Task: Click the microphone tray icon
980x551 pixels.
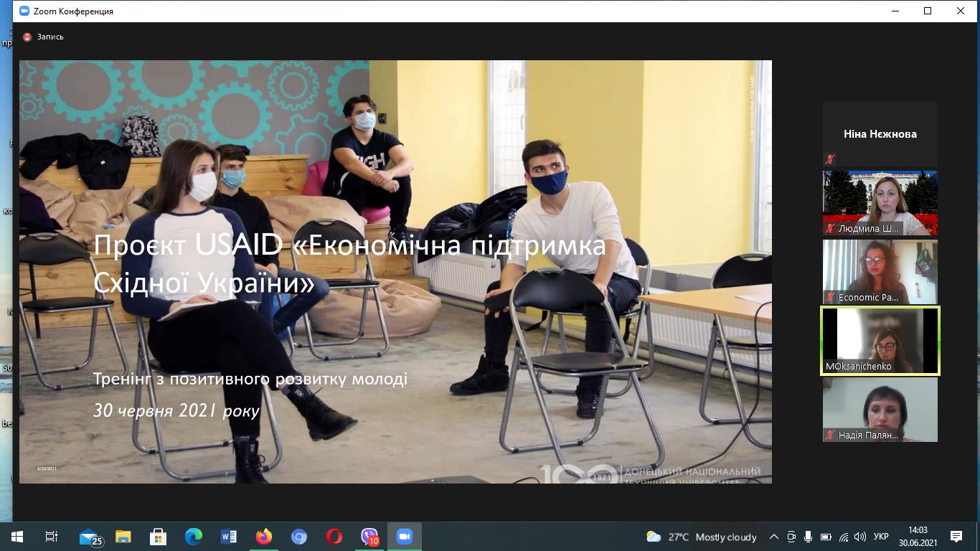Action: (809, 537)
